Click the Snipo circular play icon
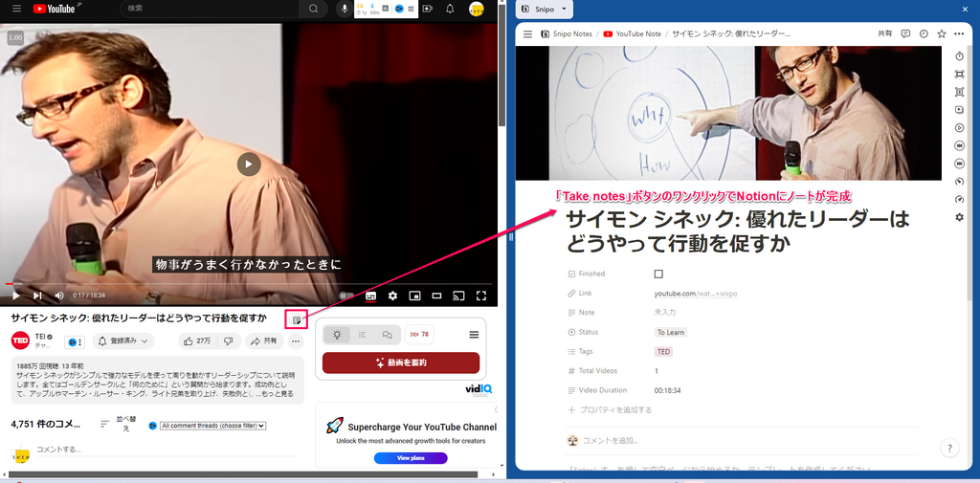Screen dimensions: 980x483 [x=959, y=127]
